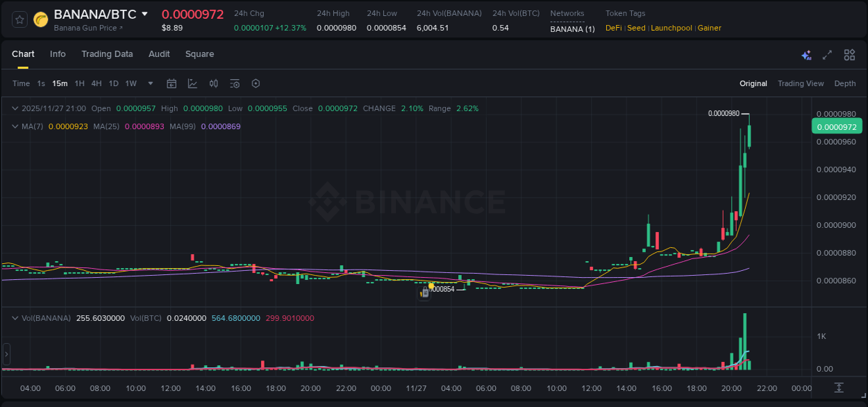Toggle the favorite star for BANANA/BTC
The height and width of the screenshot is (407, 868).
click(x=19, y=19)
